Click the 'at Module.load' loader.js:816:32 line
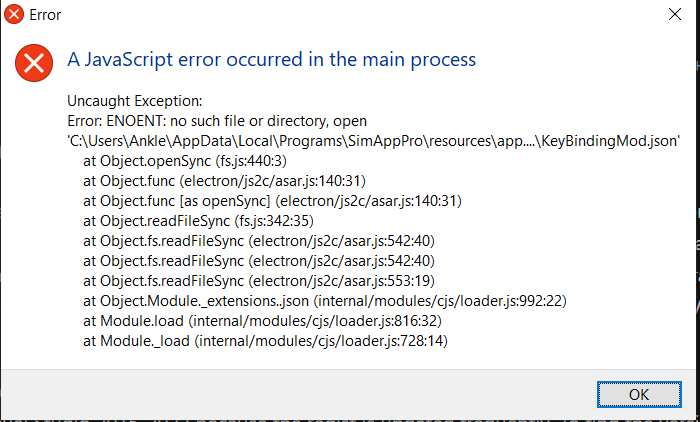The height and width of the screenshot is (422, 700). tap(262, 321)
